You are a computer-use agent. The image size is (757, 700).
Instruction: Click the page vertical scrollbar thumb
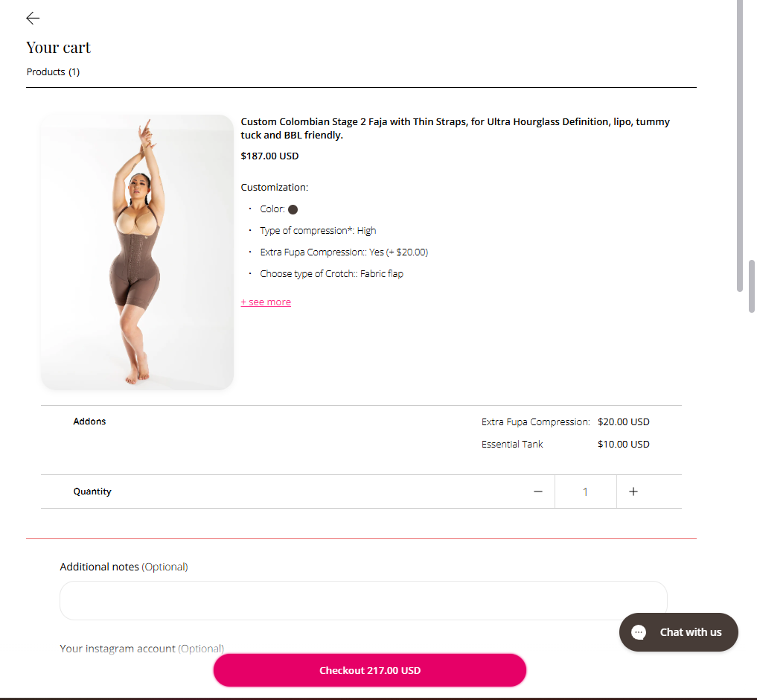coord(751,286)
